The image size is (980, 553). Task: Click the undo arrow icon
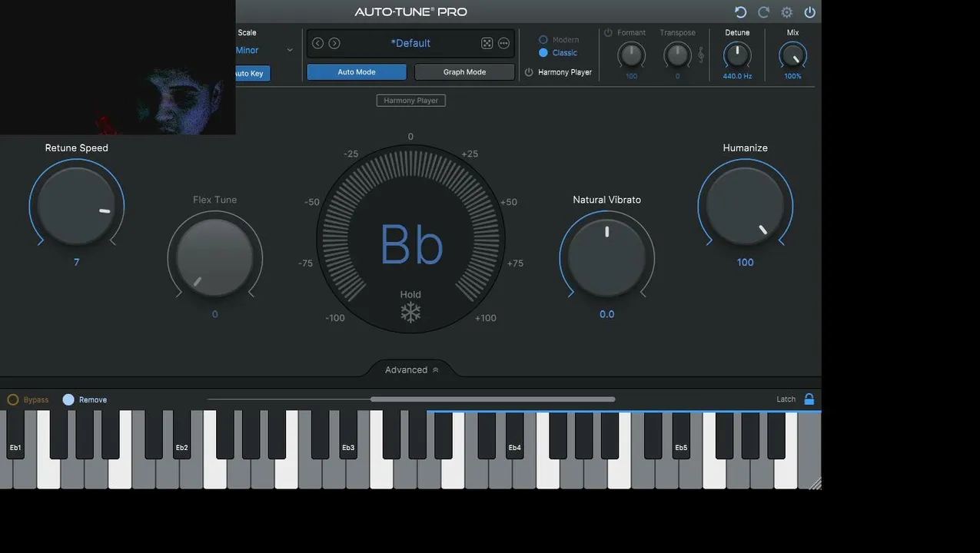pyautogui.click(x=740, y=12)
